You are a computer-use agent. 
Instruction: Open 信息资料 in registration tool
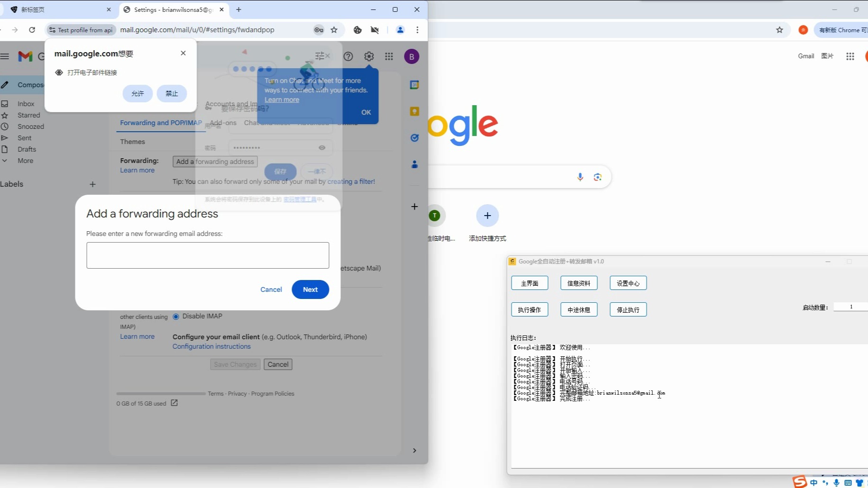tap(579, 283)
